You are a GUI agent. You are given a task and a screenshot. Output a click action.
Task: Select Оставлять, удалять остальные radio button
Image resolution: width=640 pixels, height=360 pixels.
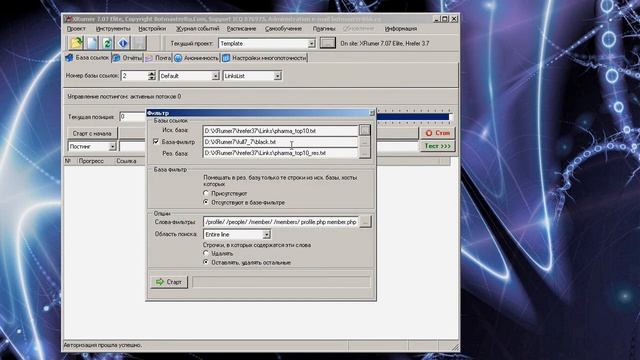(x=206, y=262)
